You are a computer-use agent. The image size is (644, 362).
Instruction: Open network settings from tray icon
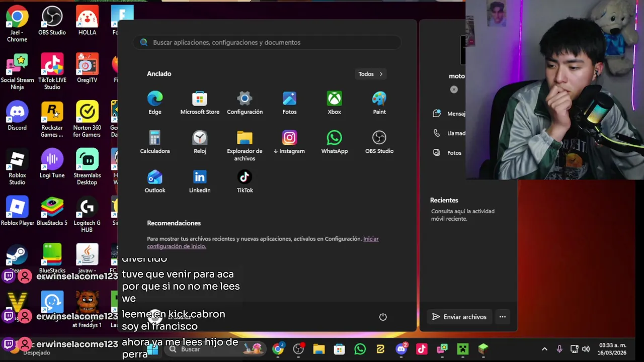click(574, 349)
